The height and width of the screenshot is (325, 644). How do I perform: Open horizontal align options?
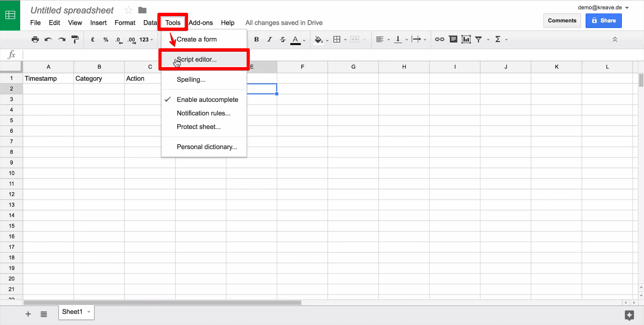click(x=380, y=39)
